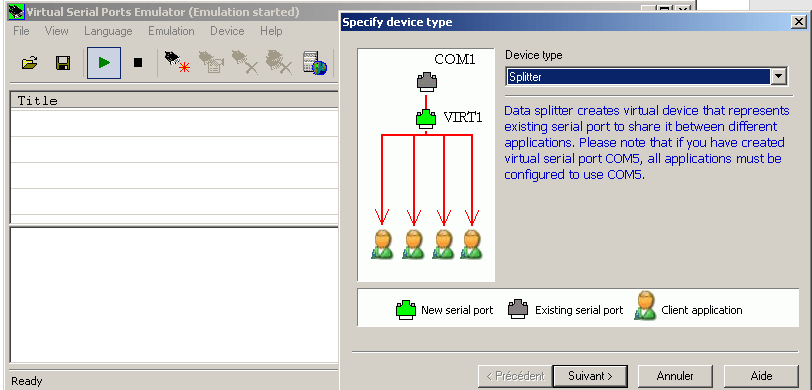This screenshot has width=812, height=390.
Task: Open the Language menu
Action: tap(108, 31)
